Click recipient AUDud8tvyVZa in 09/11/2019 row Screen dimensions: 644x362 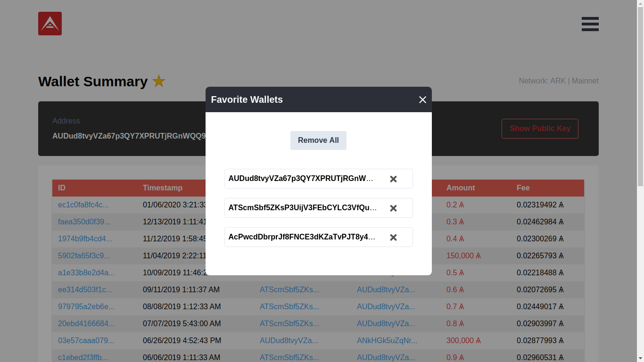pyautogui.click(x=386, y=290)
